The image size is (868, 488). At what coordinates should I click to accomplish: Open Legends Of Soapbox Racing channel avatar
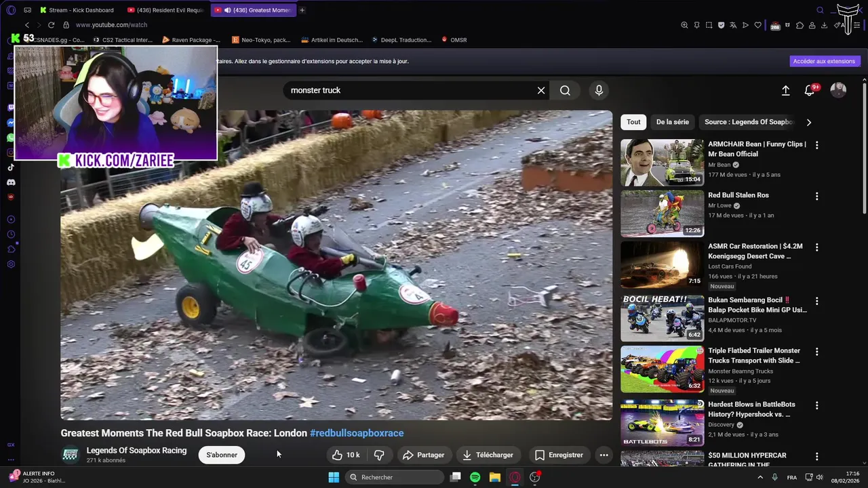(70, 455)
